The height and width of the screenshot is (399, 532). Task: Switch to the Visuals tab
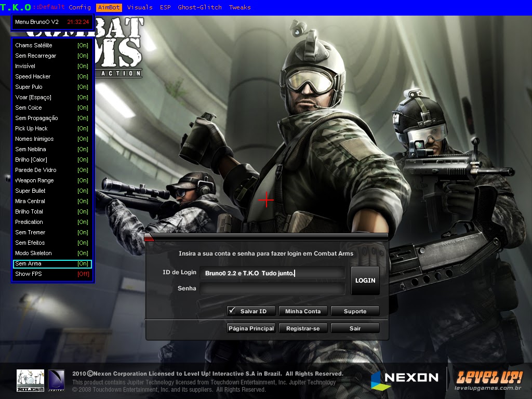point(140,7)
